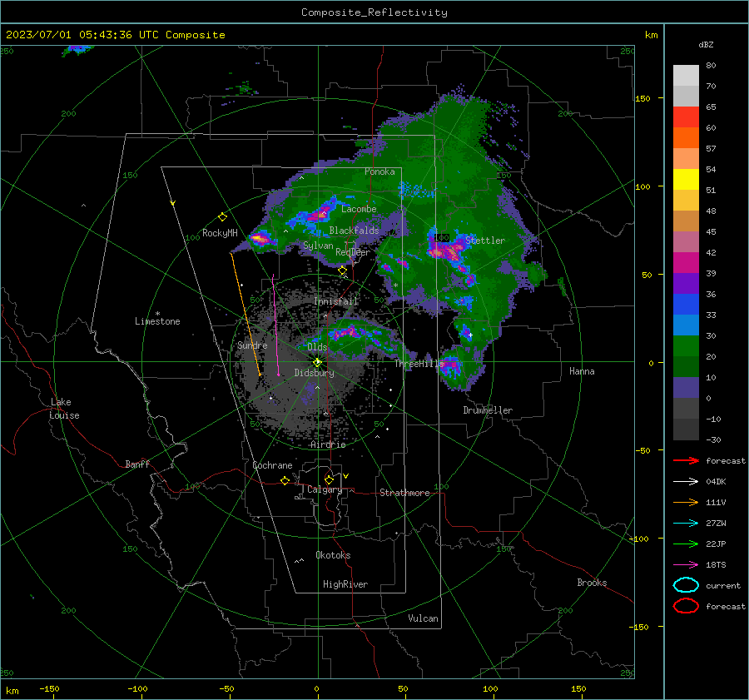The image size is (749, 700).
Task: Click the purple 39-36 dBZ color swatch
Action: [686, 284]
